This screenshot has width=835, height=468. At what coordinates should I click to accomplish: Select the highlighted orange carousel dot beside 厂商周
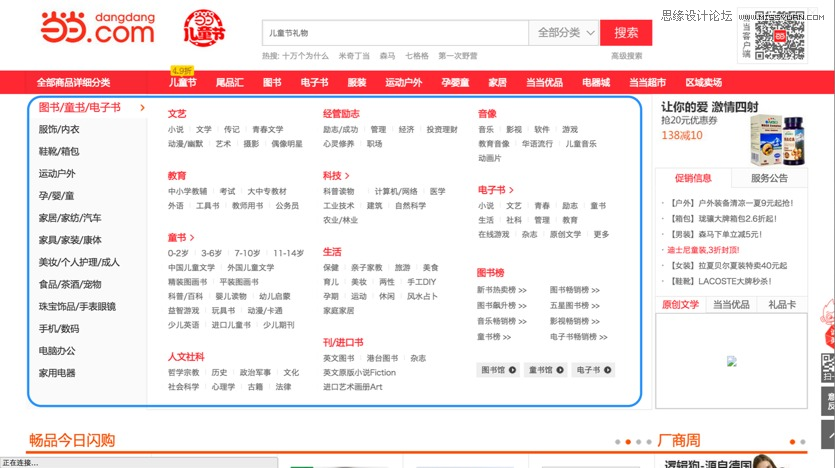pyautogui.click(x=792, y=442)
